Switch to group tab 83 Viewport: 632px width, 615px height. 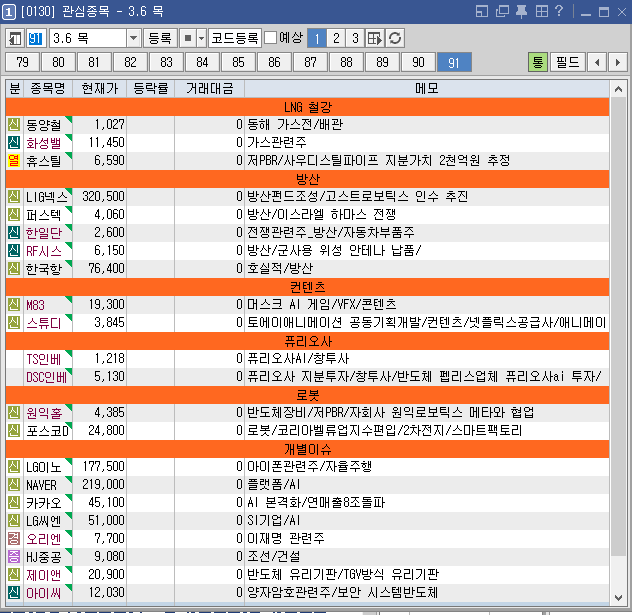(166, 62)
